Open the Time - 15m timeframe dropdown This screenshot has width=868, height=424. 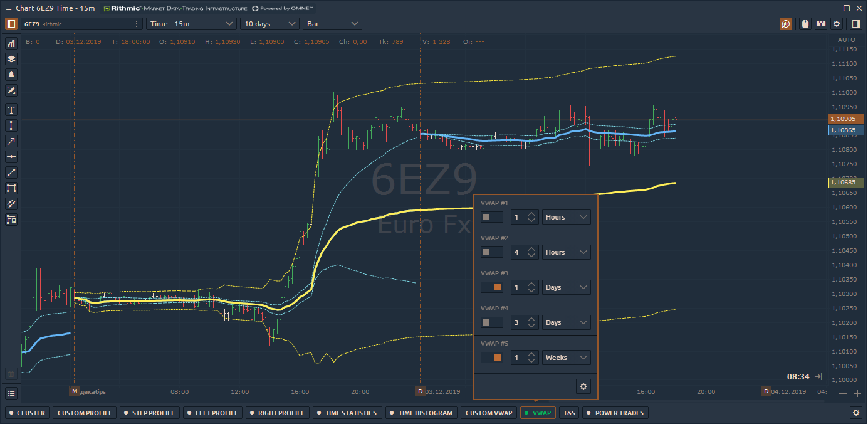click(x=191, y=24)
